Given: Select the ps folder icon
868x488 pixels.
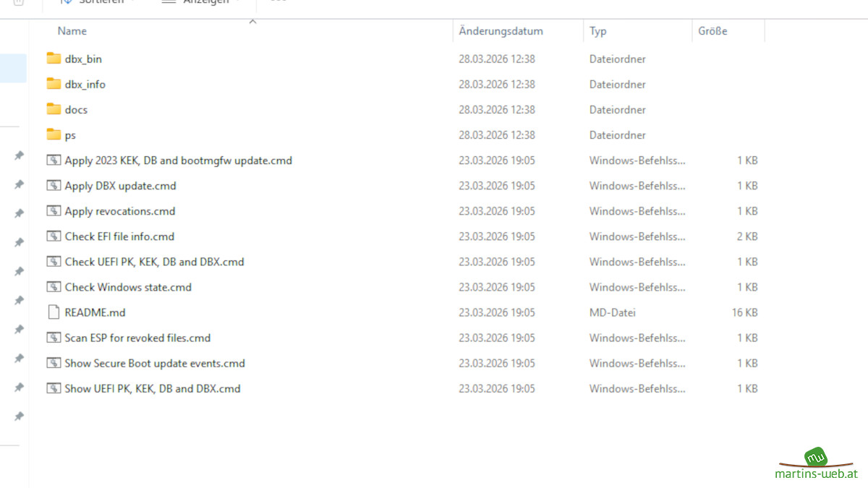Looking at the screenshot, I should click(x=54, y=134).
